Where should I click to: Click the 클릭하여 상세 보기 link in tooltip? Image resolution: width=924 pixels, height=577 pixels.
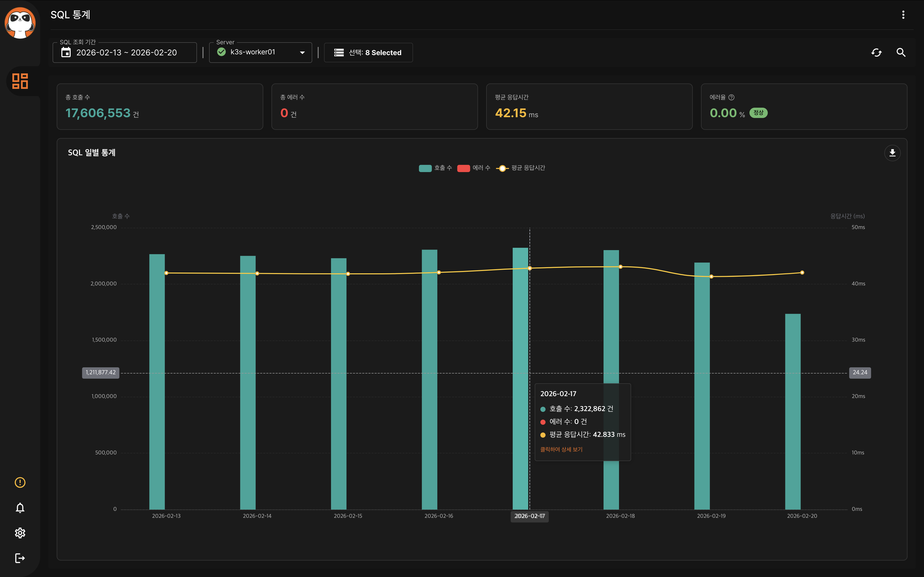(x=561, y=449)
